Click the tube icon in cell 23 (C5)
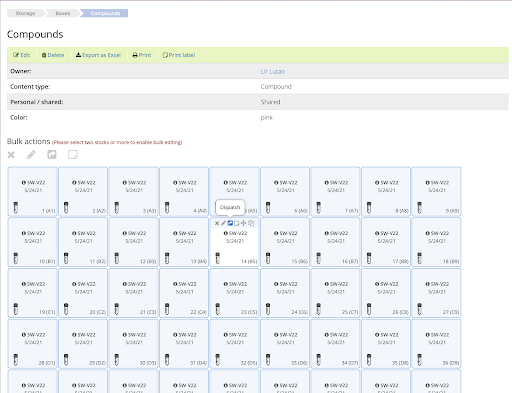This screenshot has width=512, height=393. (x=217, y=309)
